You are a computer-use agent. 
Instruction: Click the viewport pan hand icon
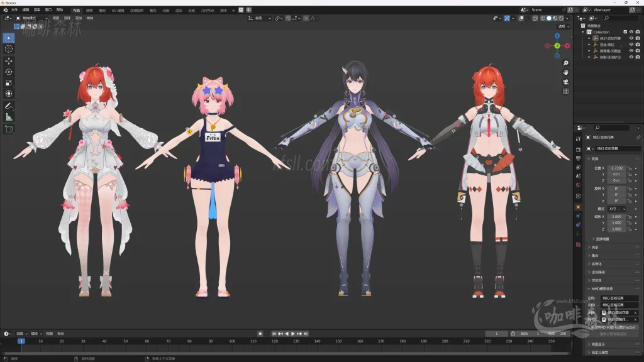point(565,72)
